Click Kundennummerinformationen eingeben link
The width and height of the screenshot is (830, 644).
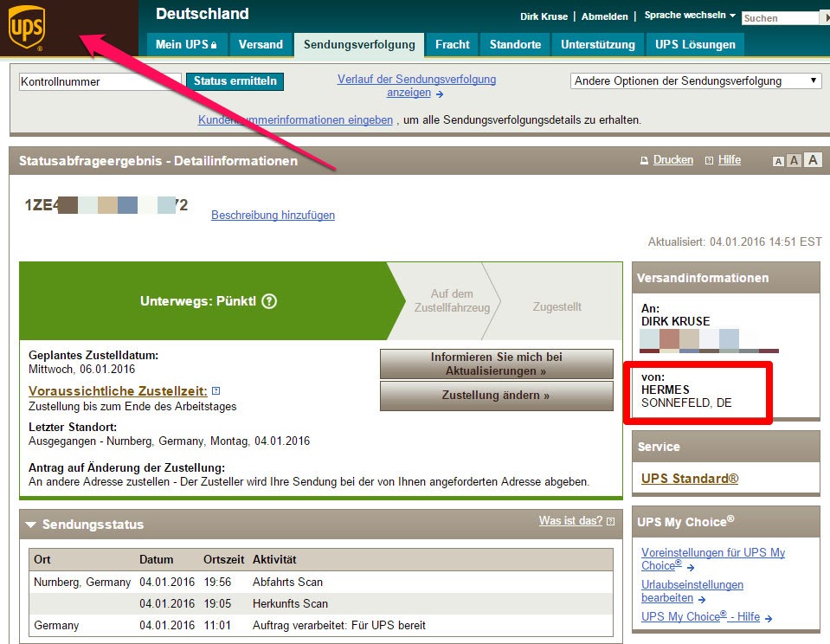pos(295,119)
